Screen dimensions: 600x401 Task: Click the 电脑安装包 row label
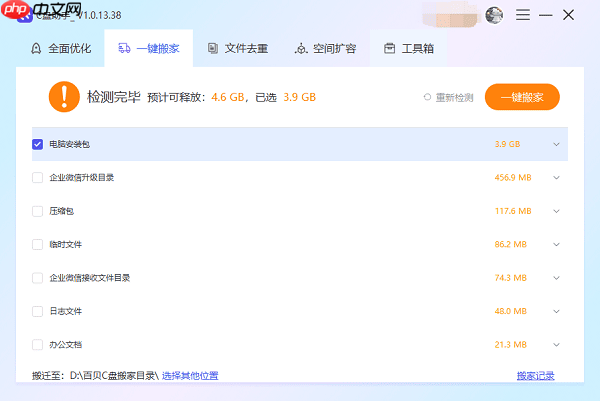coord(70,144)
